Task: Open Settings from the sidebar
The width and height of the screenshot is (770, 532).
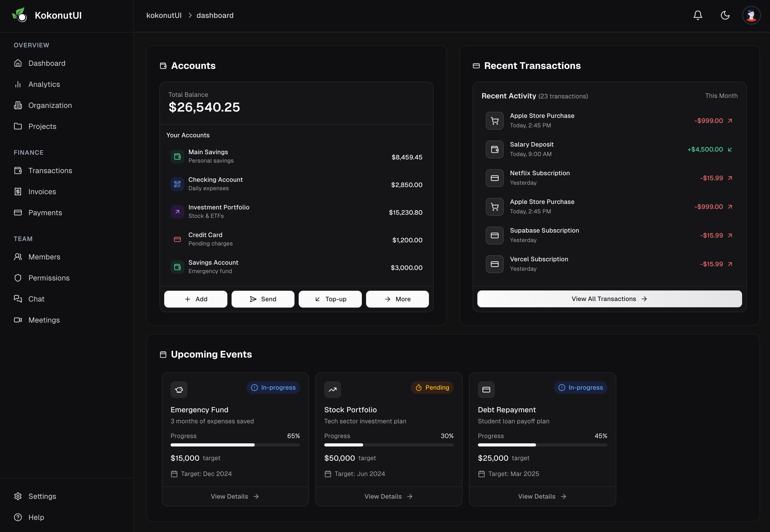Action: pos(42,496)
